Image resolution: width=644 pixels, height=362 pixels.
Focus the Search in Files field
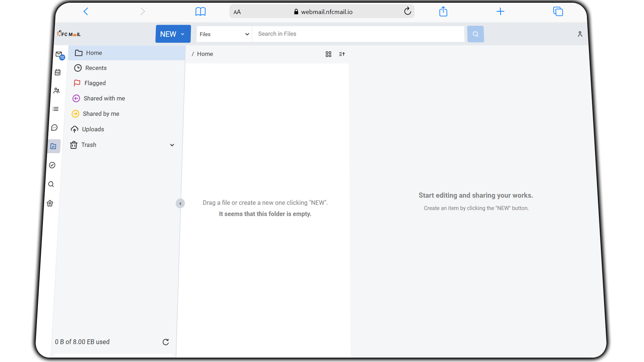coord(358,34)
